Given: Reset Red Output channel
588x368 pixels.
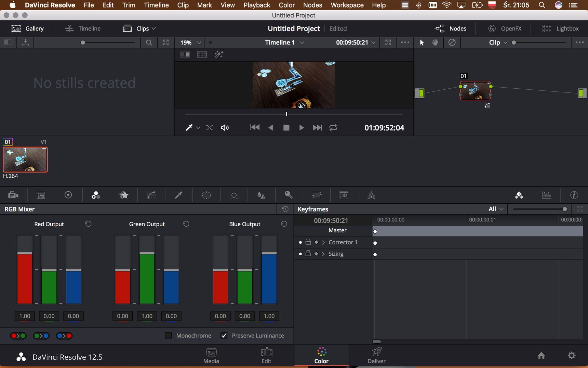Looking at the screenshot, I should tap(88, 224).
